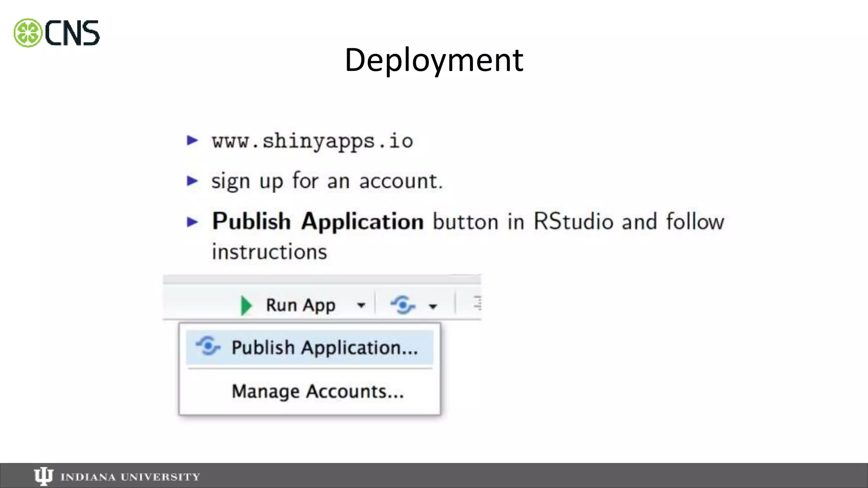Select Publish Application... from the menu

pos(324,347)
